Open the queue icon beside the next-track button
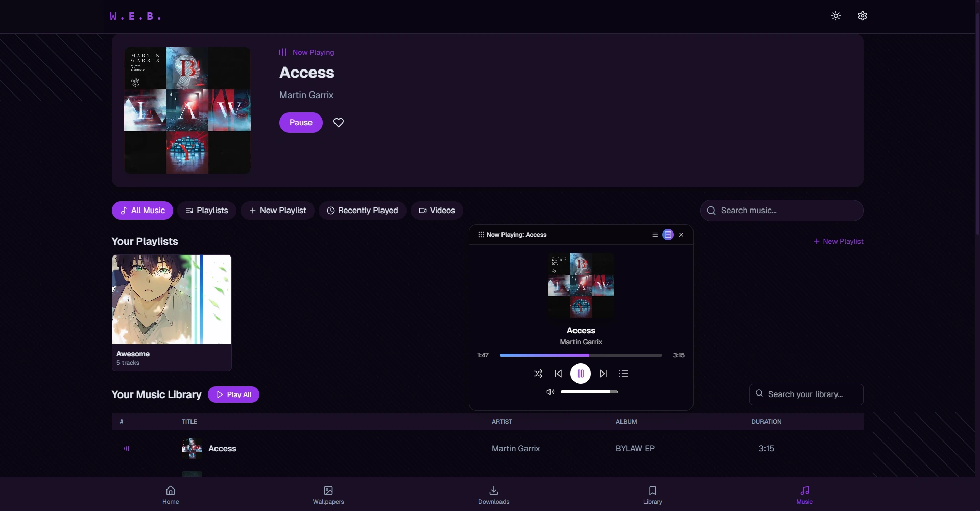 [x=624, y=374]
